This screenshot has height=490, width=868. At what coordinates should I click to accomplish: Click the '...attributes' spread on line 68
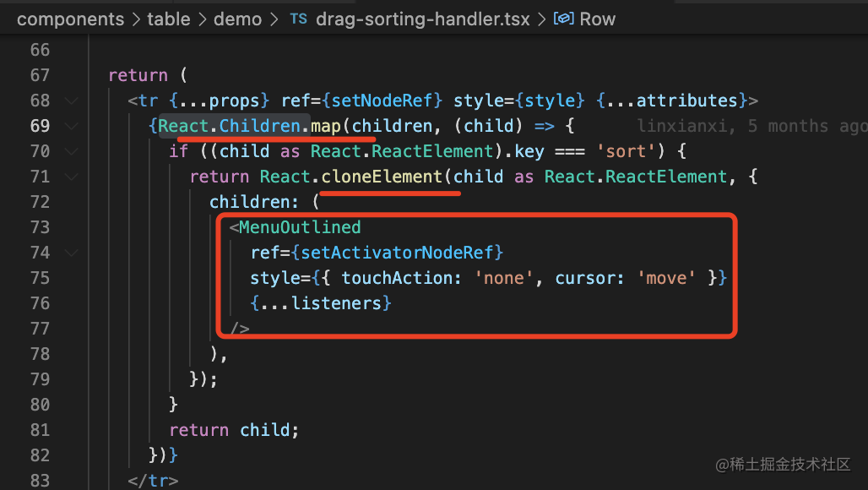coord(672,101)
